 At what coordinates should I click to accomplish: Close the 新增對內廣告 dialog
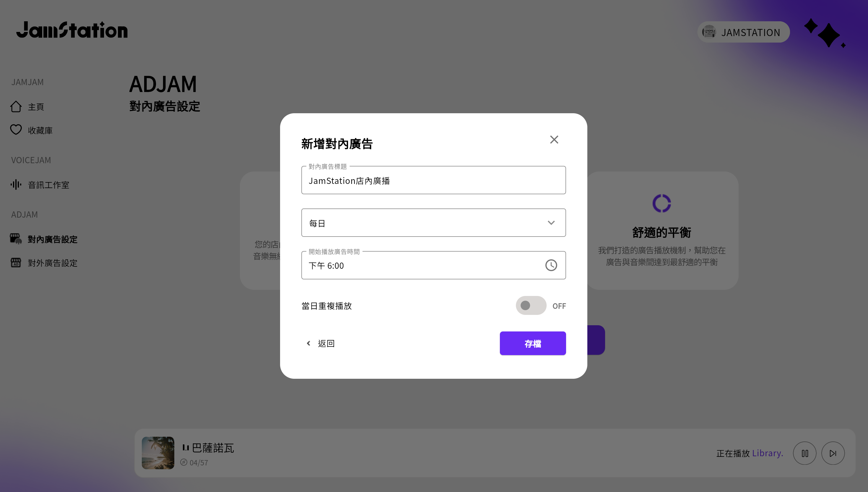pyautogui.click(x=554, y=140)
